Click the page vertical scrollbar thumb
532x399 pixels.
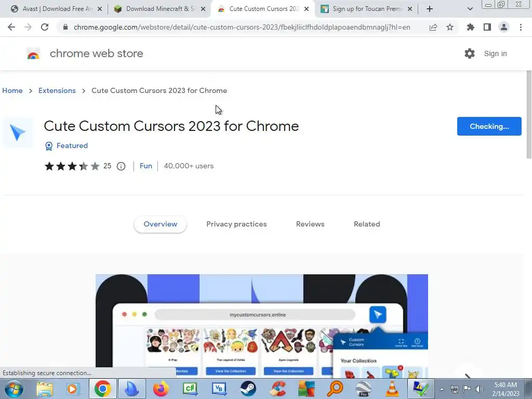[x=529, y=114]
